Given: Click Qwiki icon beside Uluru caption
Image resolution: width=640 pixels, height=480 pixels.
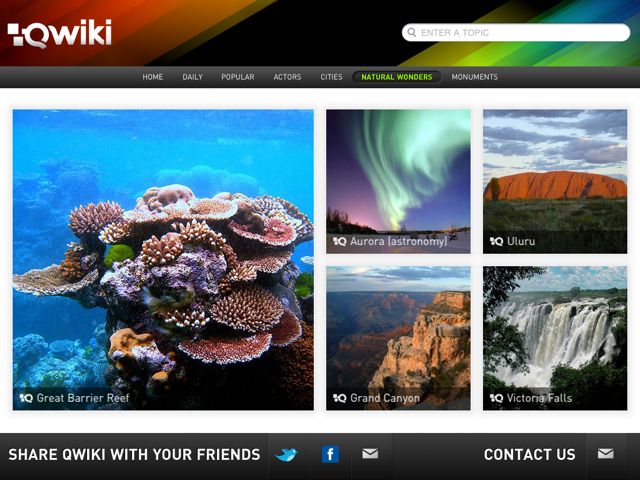Looking at the screenshot, I should [496, 241].
